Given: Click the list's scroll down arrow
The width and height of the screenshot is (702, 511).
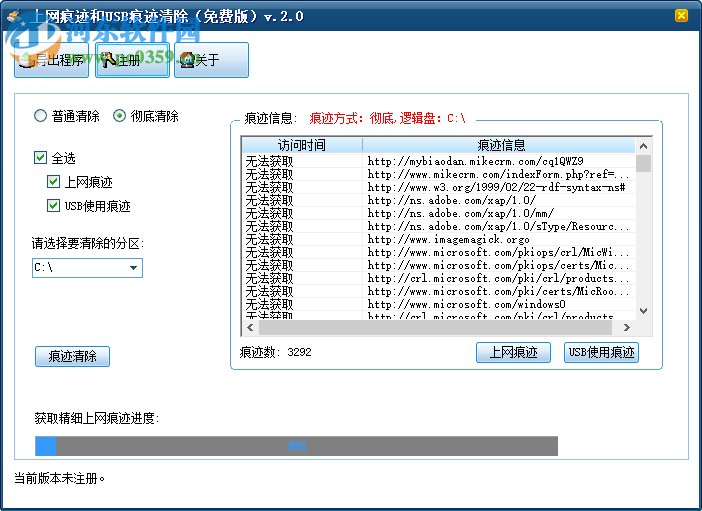Looking at the screenshot, I should [643, 311].
